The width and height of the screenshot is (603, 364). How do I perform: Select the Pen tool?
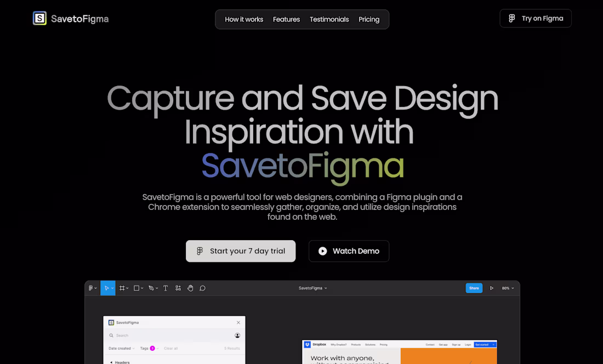[x=151, y=288]
